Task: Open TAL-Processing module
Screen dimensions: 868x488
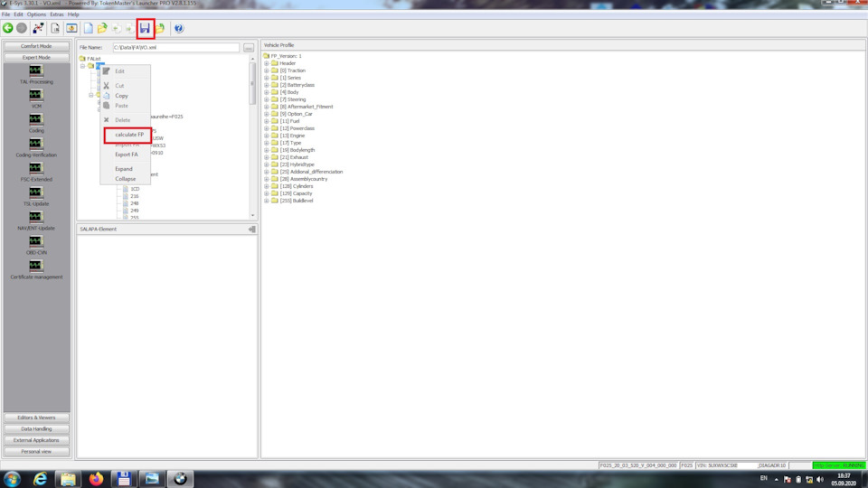Action: click(x=36, y=75)
